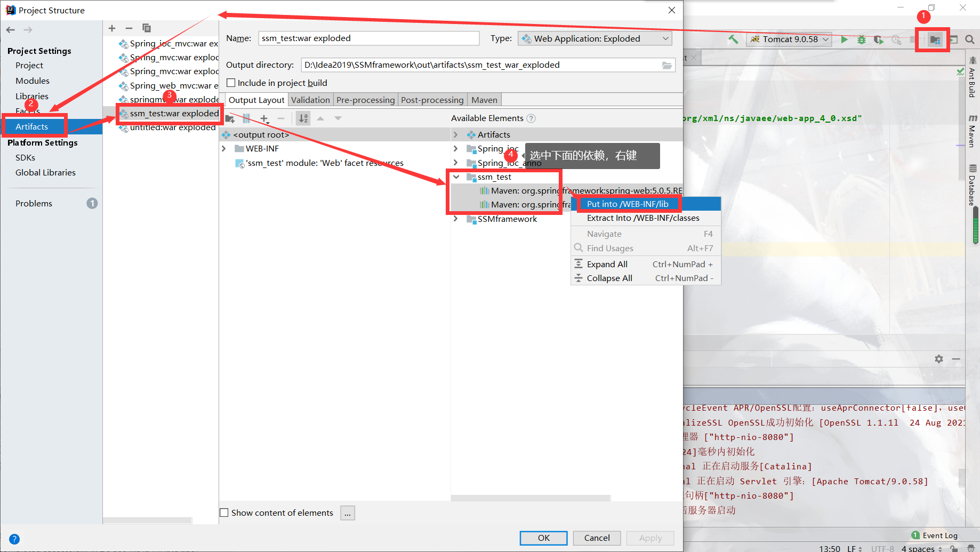Image resolution: width=980 pixels, height=552 pixels.
Task: Click the OK button
Action: point(543,538)
